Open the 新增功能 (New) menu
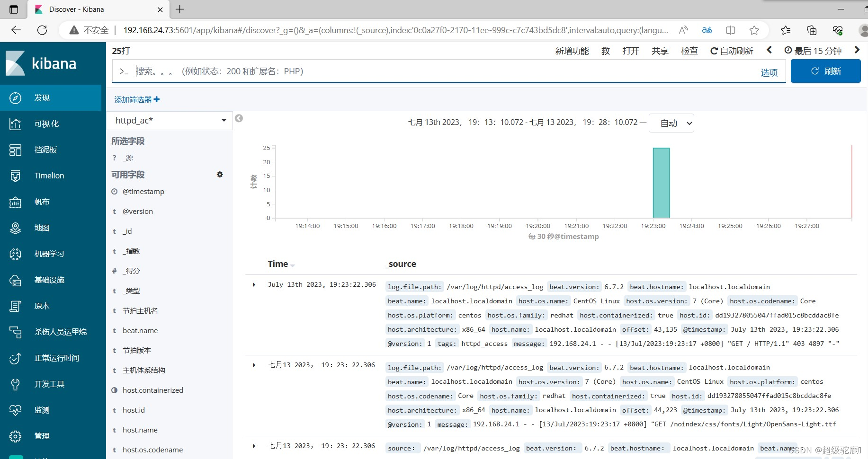Image resolution: width=868 pixels, height=459 pixels. point(572,51)
